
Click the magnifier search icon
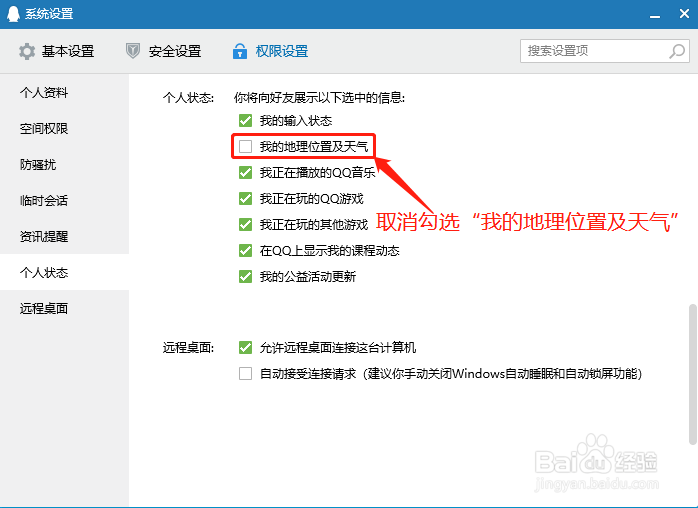point(677,51)
